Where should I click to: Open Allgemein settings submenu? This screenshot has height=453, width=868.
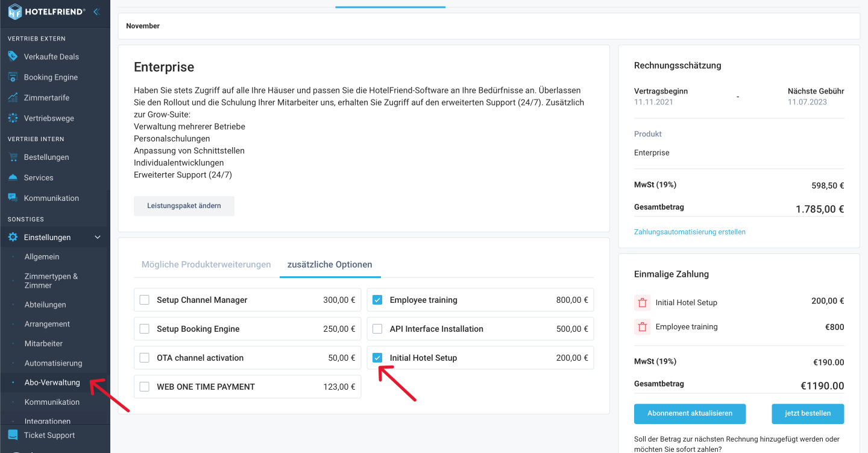[42, 256]
